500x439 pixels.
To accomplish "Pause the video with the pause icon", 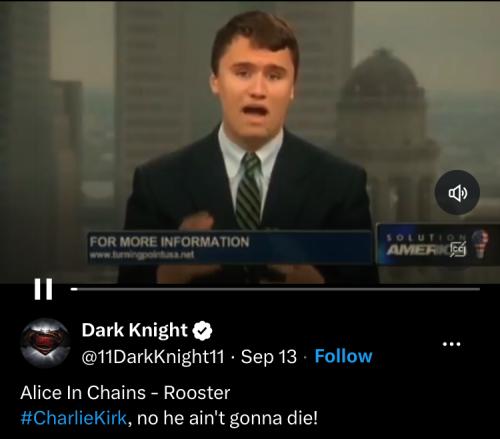I will click(x=43, y=289).
